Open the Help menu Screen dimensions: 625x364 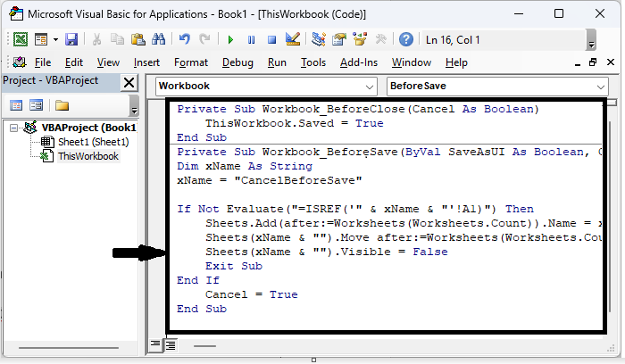456,62
